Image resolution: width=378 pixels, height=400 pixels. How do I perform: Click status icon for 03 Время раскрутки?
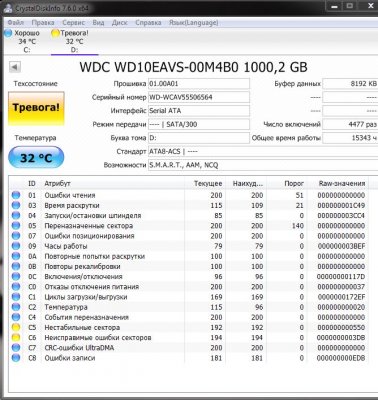point(16,205)
